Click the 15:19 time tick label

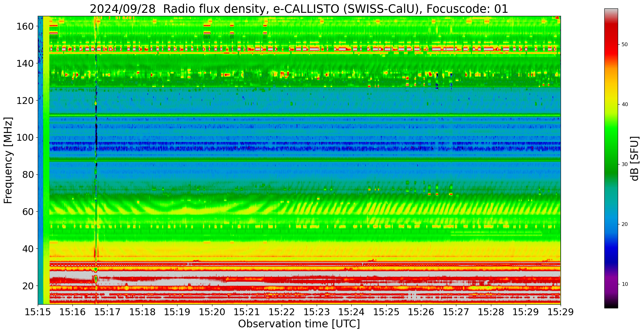pos(177,312)
